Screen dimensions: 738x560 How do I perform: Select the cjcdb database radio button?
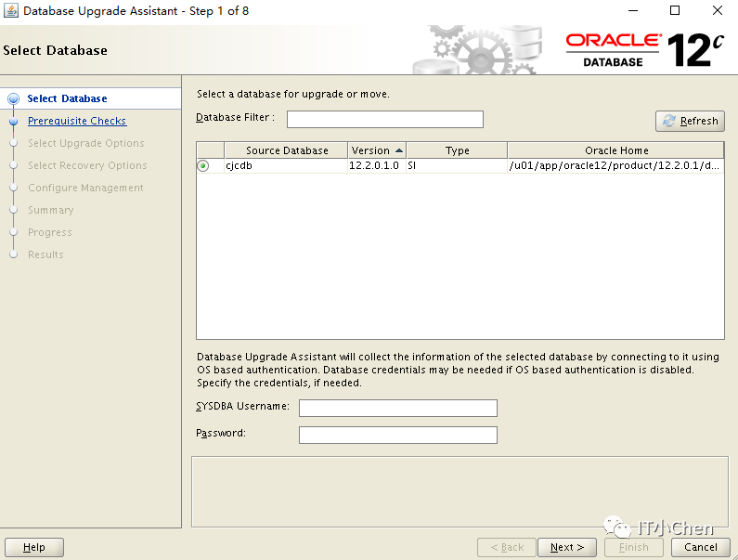coord(203,166)
